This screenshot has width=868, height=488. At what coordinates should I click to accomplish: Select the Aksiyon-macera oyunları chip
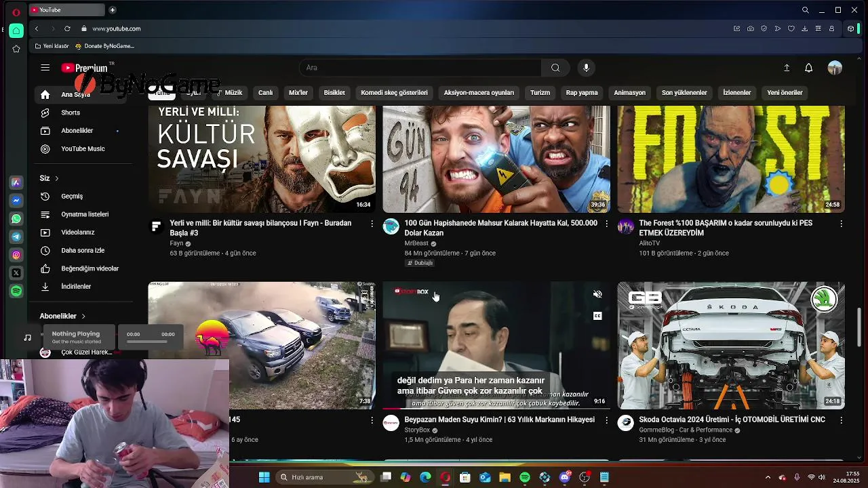(x=479, y=93)
